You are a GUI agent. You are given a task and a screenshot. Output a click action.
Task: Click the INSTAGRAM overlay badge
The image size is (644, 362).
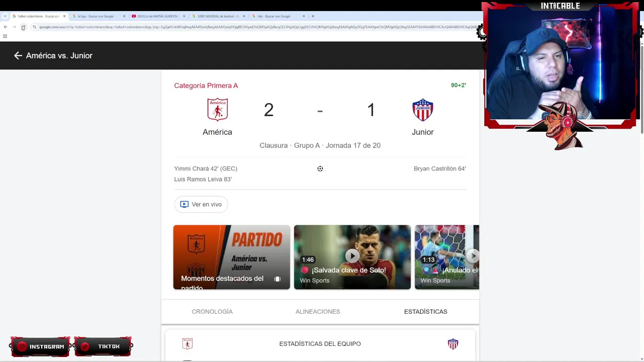coord(40,347)
